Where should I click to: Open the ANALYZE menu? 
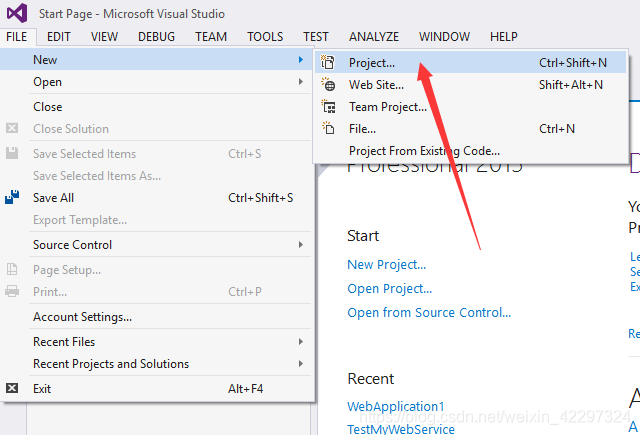(x=374, y=37)
